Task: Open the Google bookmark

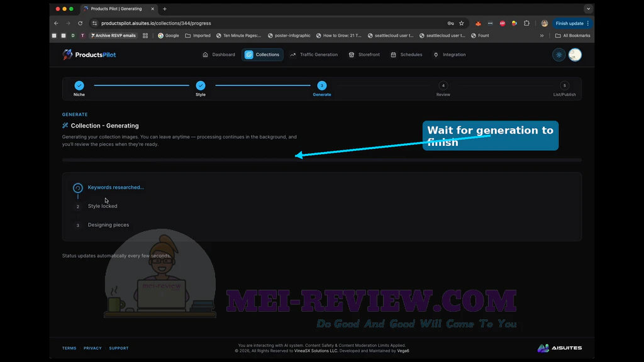Action: [x=169, y=36]
